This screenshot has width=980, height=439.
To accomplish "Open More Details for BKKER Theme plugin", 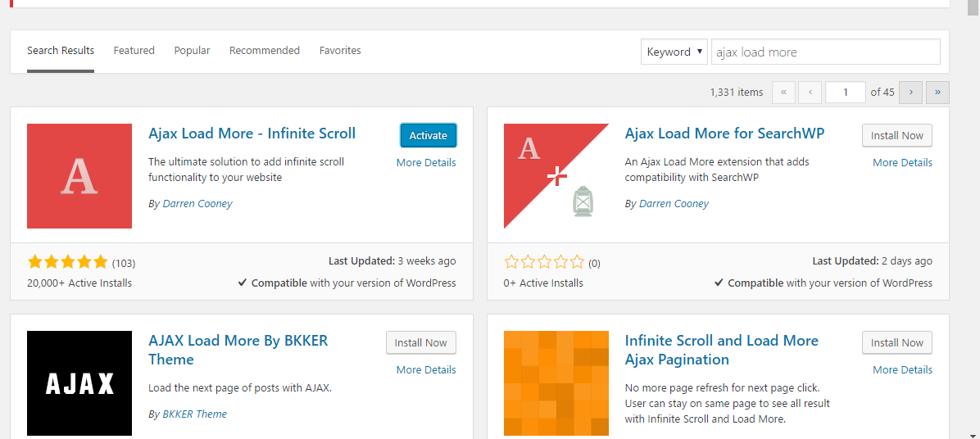I will [x=425, y=369].
